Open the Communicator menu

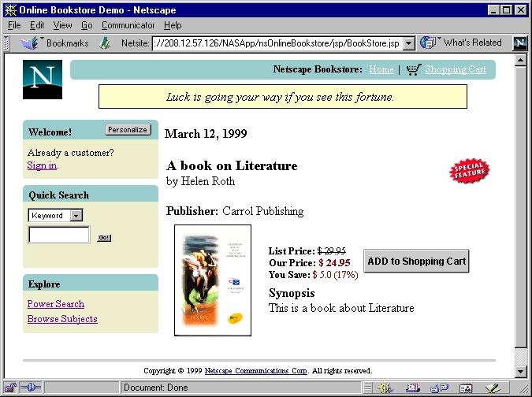tap(128, 25)
